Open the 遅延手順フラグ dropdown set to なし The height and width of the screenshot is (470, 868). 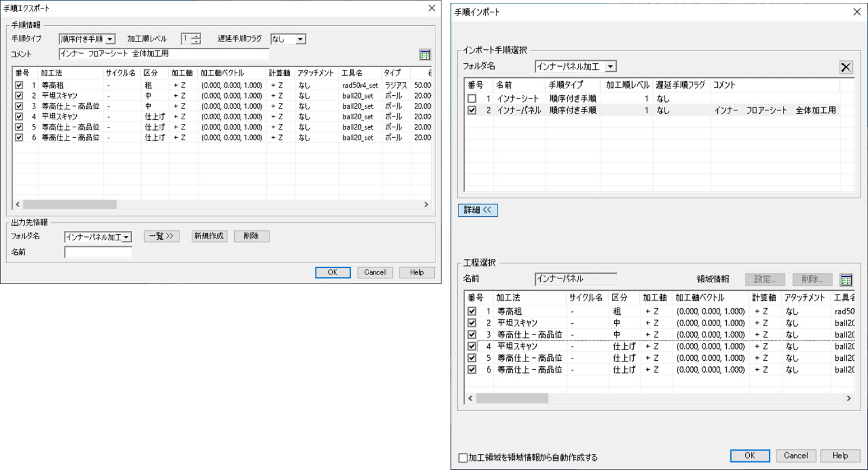pos(301,39)
